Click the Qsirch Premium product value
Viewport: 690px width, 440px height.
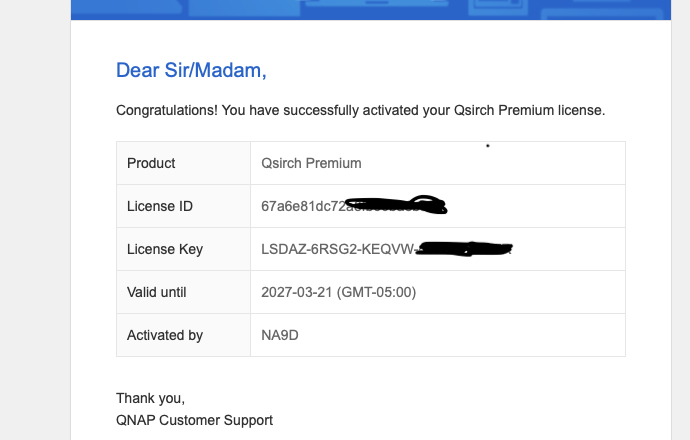pos(311,163)
